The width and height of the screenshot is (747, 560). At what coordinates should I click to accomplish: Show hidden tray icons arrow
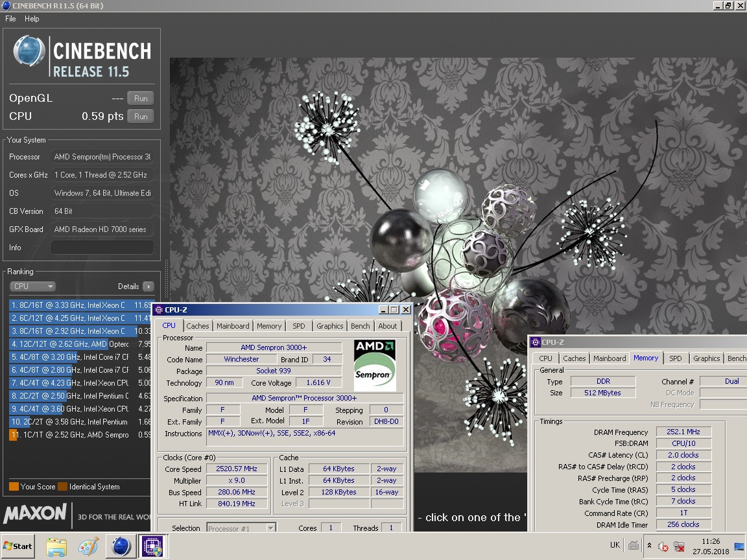[649, 546]
